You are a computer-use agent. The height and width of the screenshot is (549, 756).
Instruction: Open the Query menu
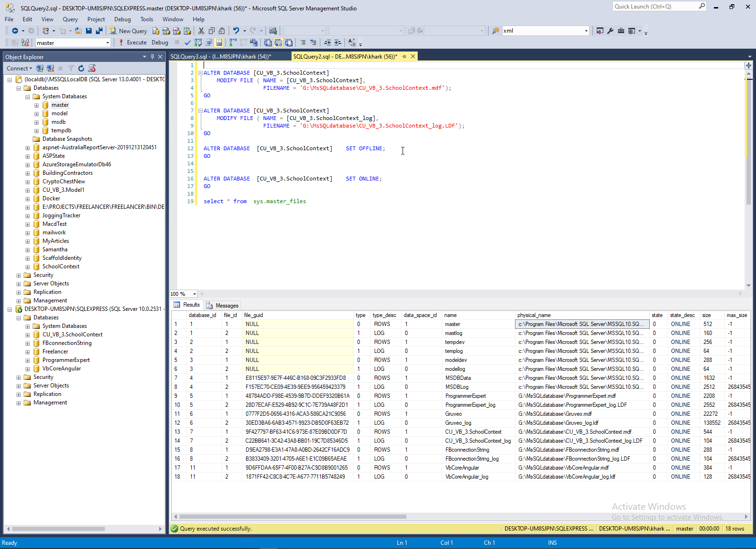coord(70,19)
